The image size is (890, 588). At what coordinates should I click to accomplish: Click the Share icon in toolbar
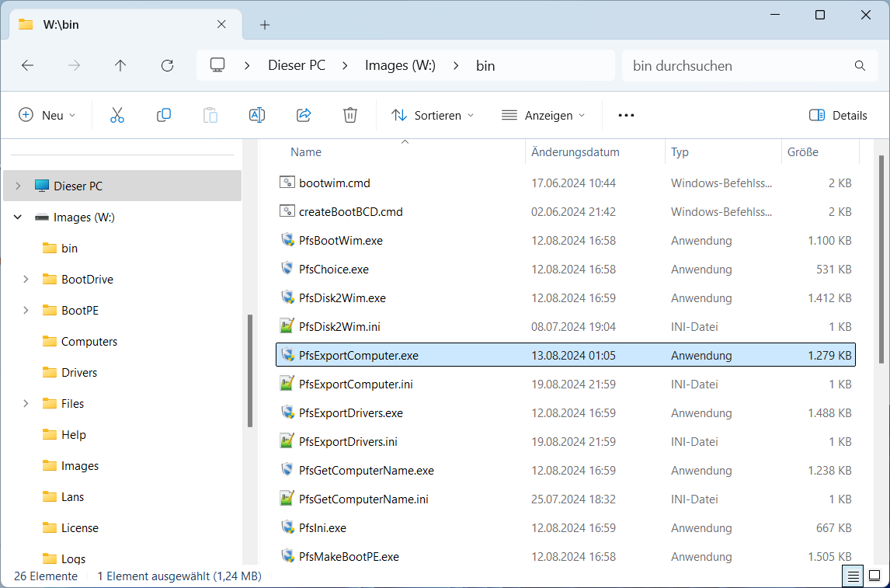(304, 115)
